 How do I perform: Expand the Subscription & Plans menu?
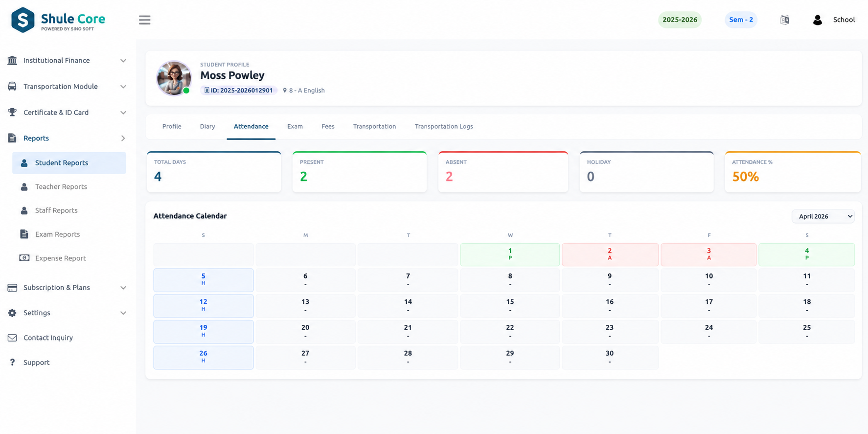[x=67, y=288]
